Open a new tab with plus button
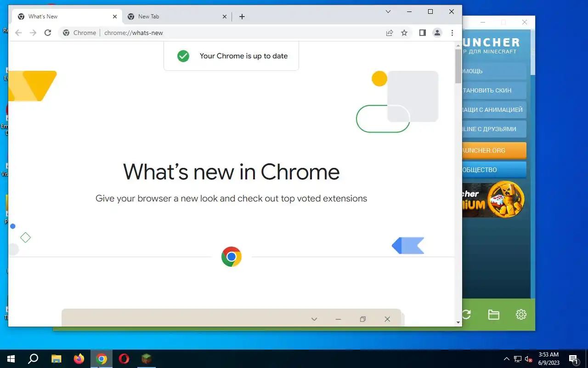 pyautogui.click(x=242, y=17)
